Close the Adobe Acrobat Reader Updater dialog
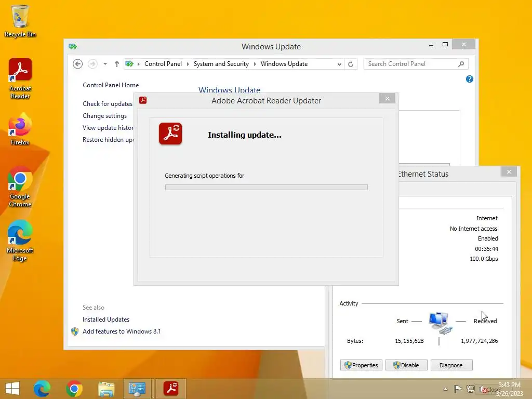The height and width of the screenshot is (399, 532). [387, 98]
